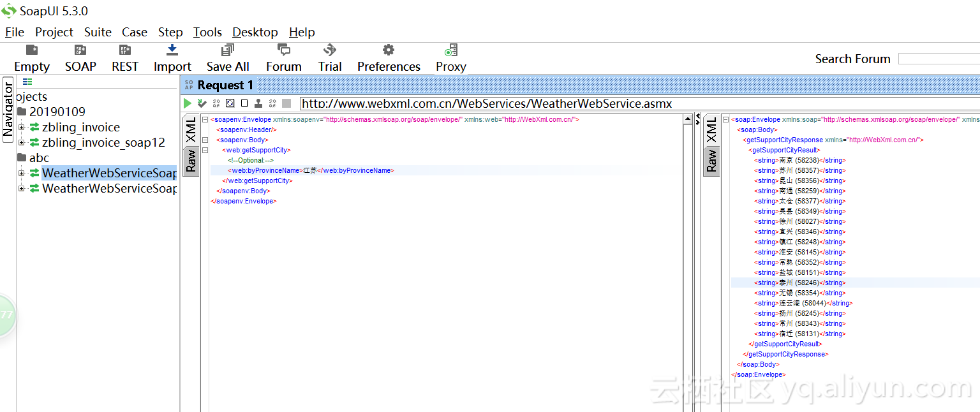Image resolution: width=980 pixels, height=412 pixels.
Task: Select the abc project
Action: click(39, 158)
